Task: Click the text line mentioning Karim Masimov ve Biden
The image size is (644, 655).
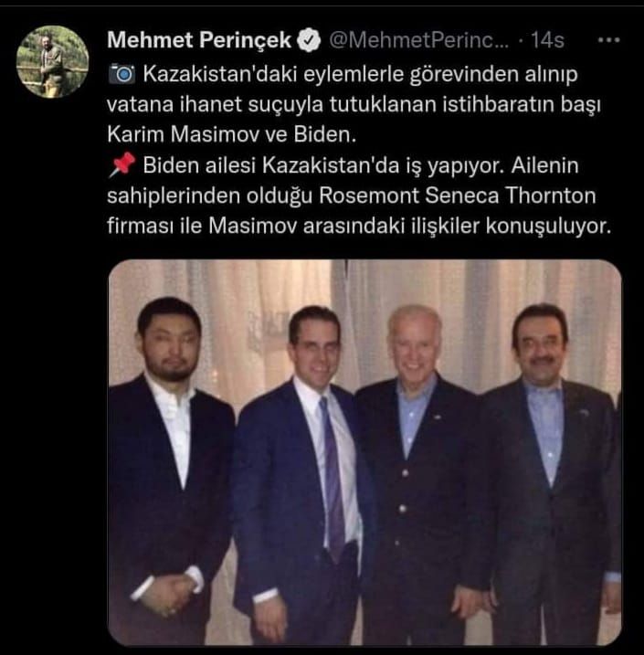Action: [232, 134]
